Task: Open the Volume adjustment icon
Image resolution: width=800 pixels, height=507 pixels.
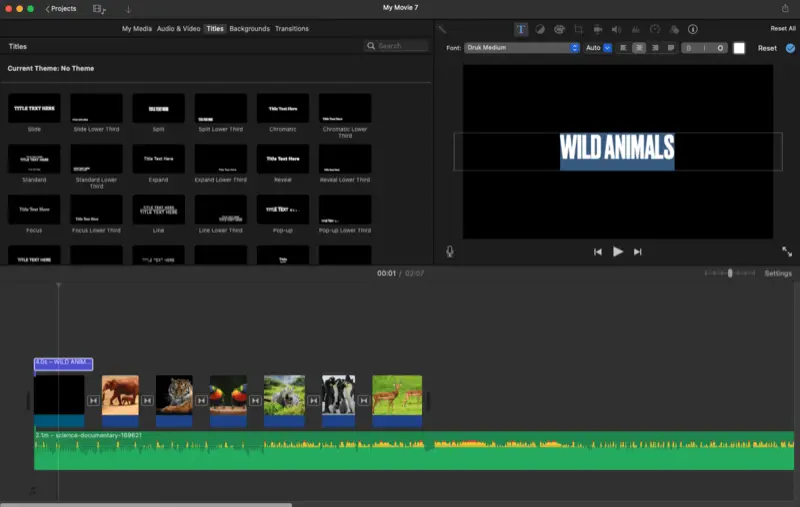Action: (x=616, y=29)
